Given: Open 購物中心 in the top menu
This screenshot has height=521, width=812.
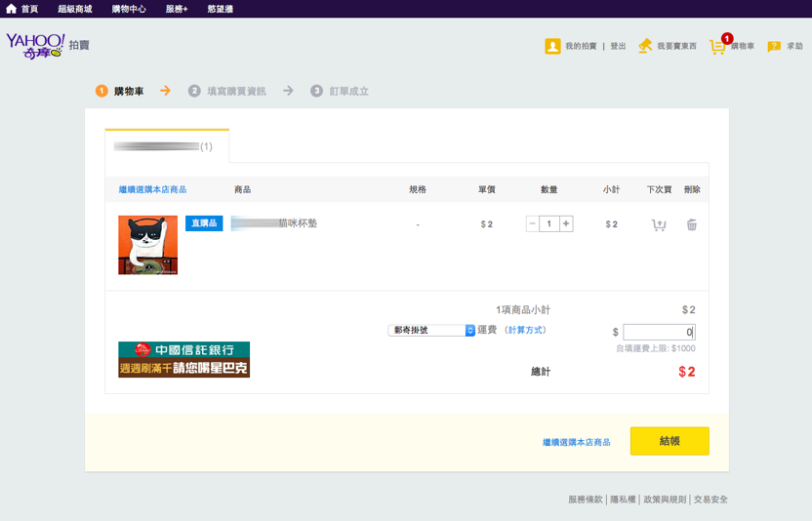Looking at the screenshot, I should [129, 9].
